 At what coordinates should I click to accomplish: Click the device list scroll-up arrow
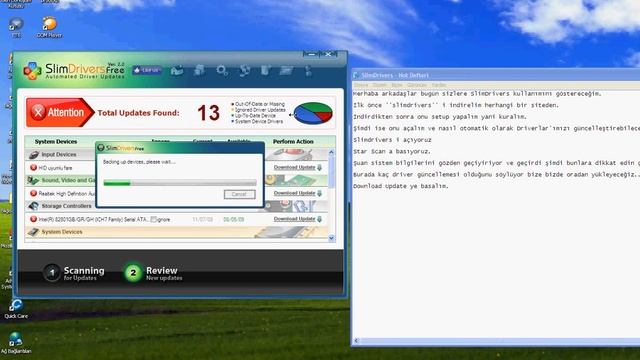331,152
